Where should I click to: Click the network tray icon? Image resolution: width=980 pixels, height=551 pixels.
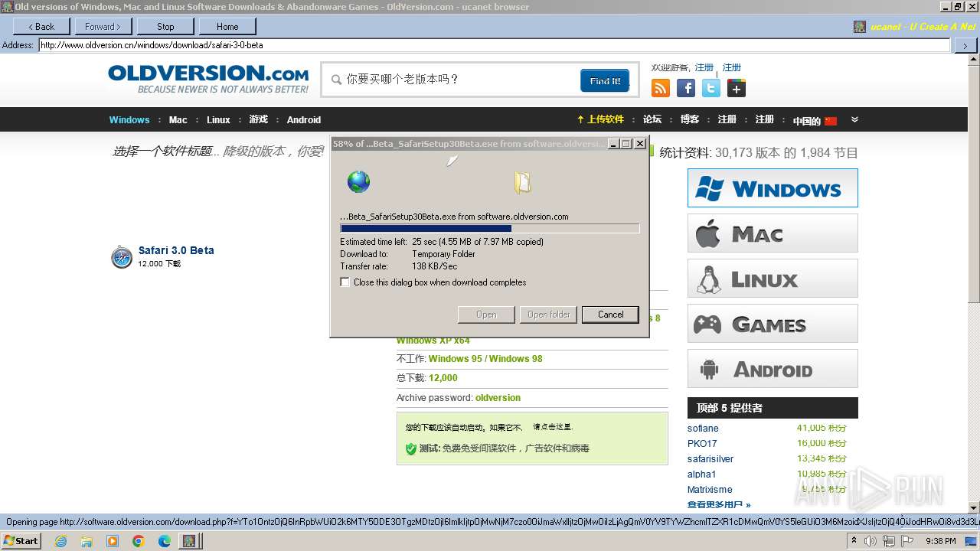pyautogui.click(x=889, y=541)
